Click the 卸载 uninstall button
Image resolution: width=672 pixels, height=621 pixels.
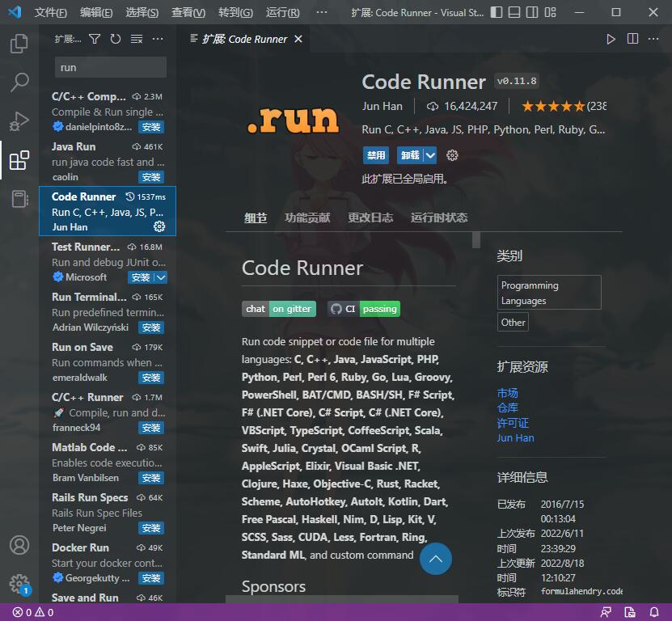(410, 155)
